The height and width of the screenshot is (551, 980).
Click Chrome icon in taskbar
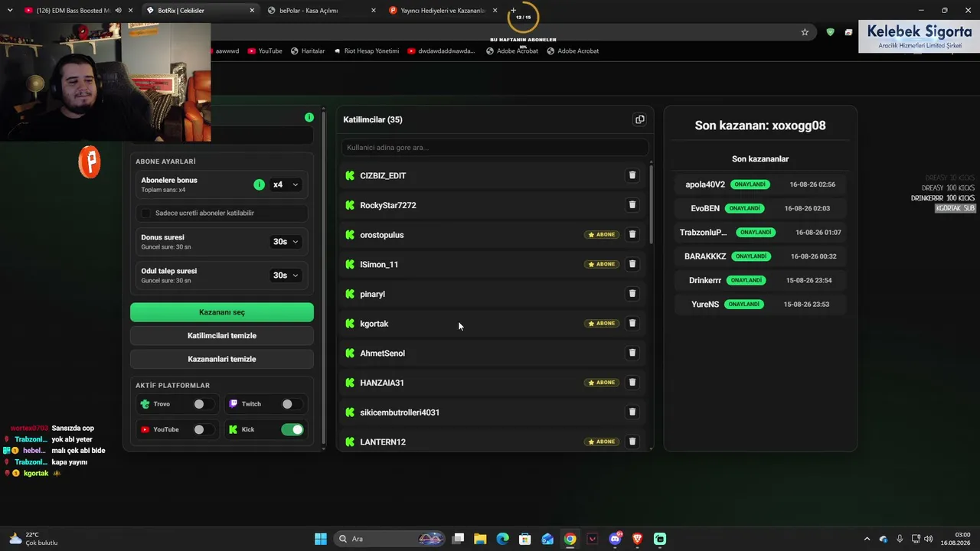click(570, 539)
